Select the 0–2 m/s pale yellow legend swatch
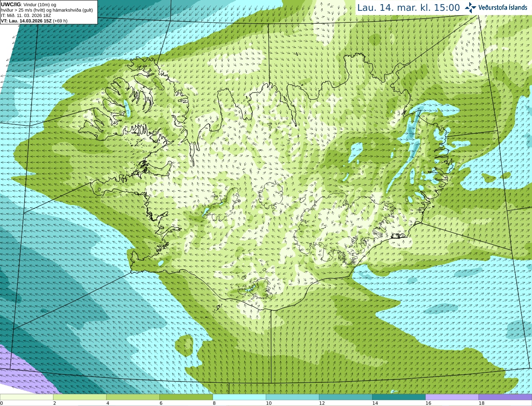Image resolution: width=532 pixels, height=406 pixels. pyautogui.click(x=27, y=397)
